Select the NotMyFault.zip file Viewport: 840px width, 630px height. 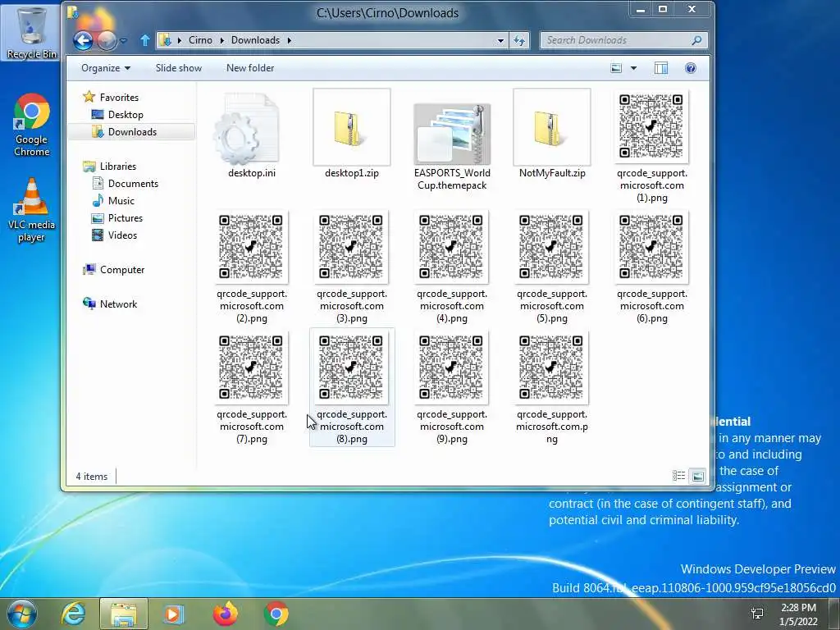pos(552,134)
